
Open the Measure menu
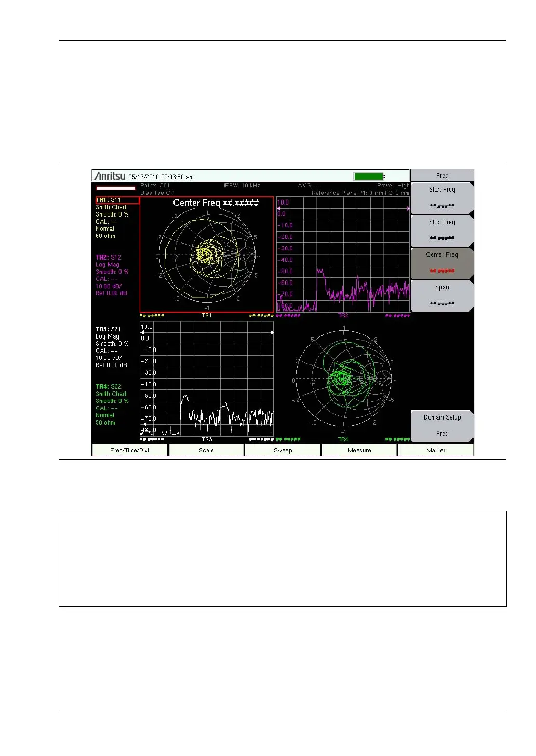(x=359, y=450)
